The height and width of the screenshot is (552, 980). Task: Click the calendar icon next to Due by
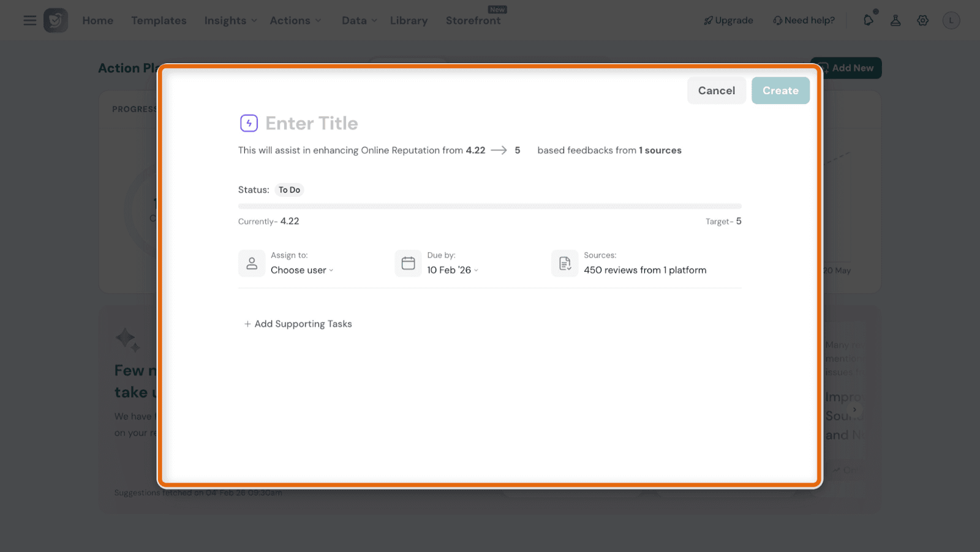point(408,263)
